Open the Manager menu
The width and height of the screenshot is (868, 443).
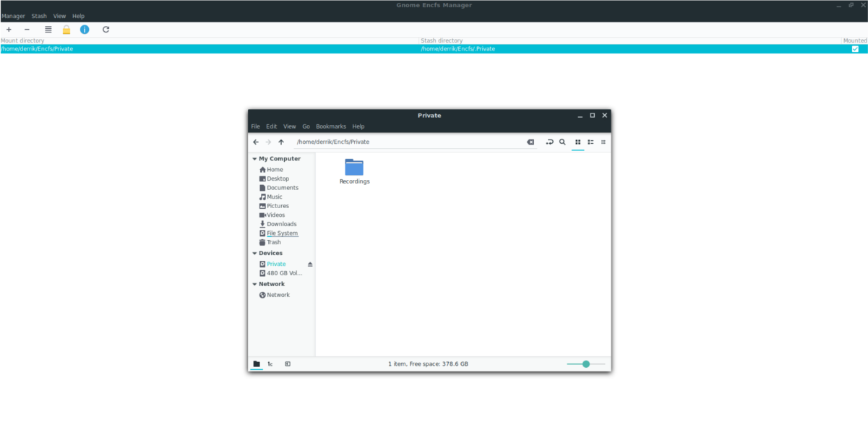(13, 16)
